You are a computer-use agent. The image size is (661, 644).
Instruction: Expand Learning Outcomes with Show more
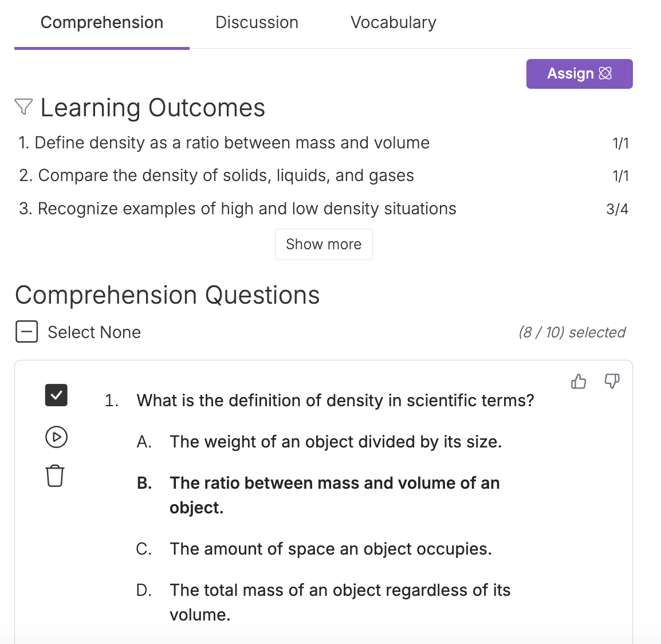[324, 244]
